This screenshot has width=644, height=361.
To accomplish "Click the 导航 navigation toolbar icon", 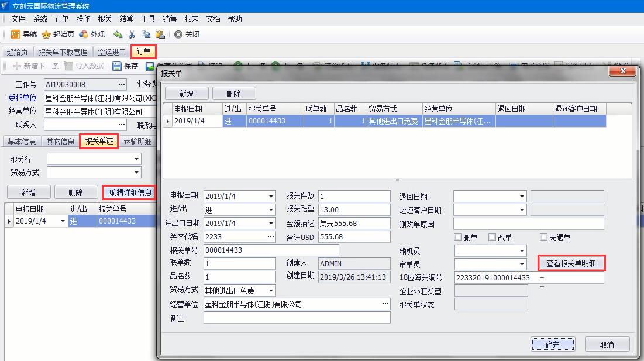I will coord(16,35).
